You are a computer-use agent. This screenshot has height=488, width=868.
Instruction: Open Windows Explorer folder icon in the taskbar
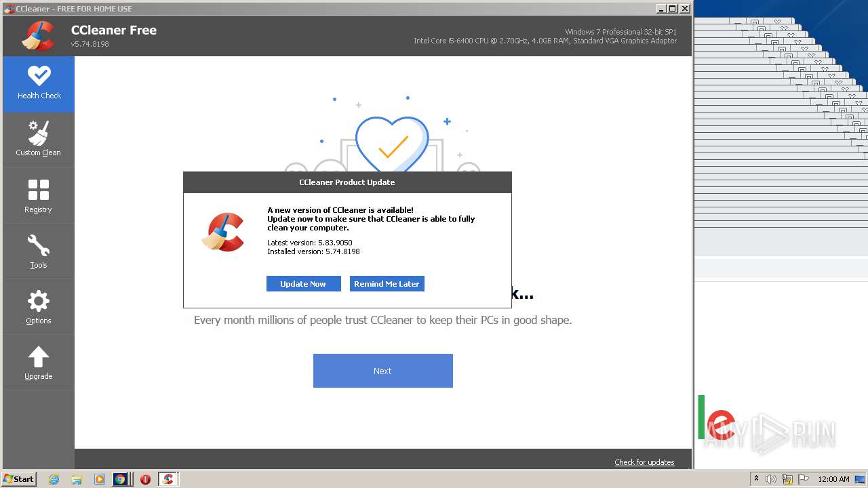coord(77,479)
